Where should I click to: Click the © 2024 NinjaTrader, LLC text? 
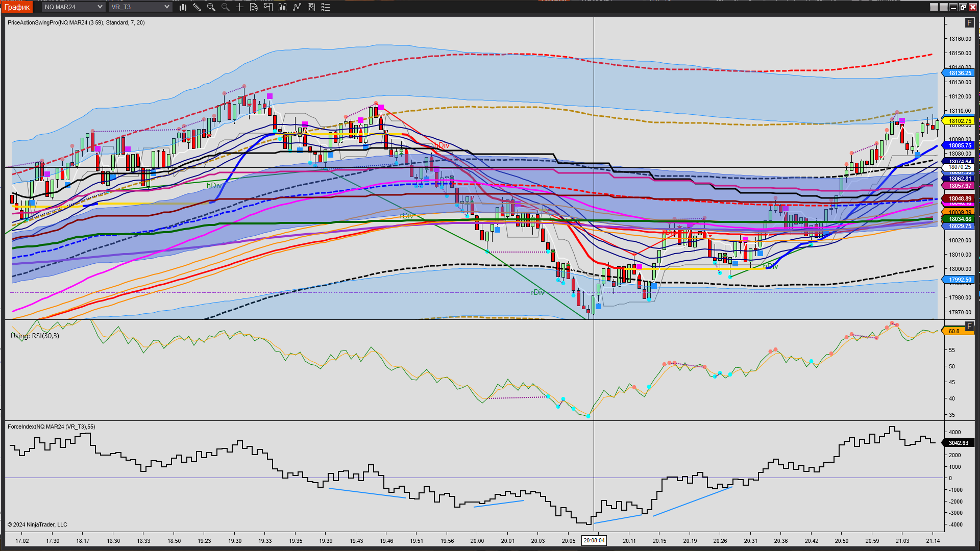pos(37,525)
